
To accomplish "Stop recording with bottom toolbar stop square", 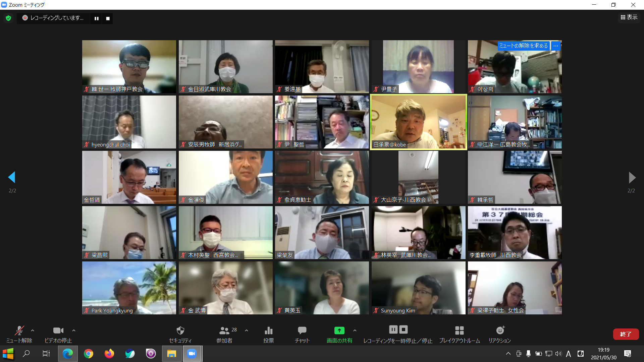I will click(404, 329).
